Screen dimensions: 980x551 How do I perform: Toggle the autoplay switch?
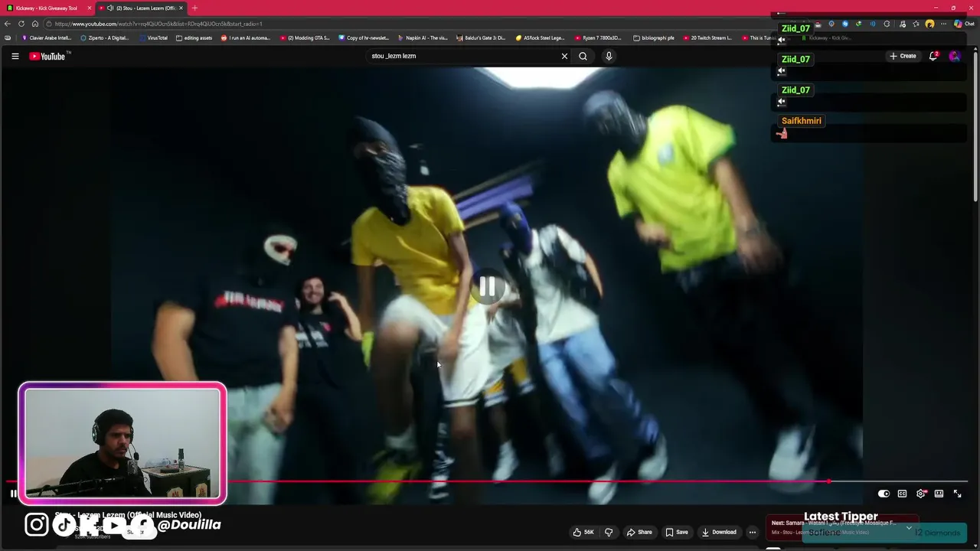tap(884, 494)
